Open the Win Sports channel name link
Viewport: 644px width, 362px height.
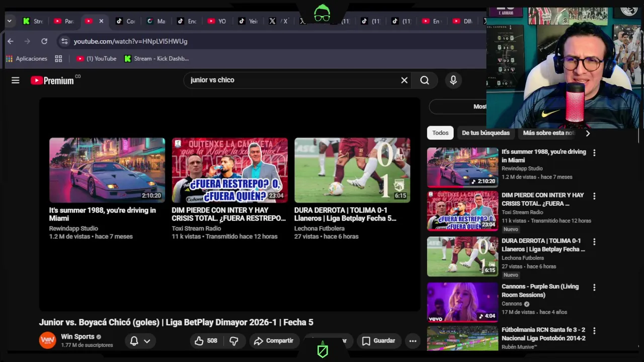coord(77,336)
